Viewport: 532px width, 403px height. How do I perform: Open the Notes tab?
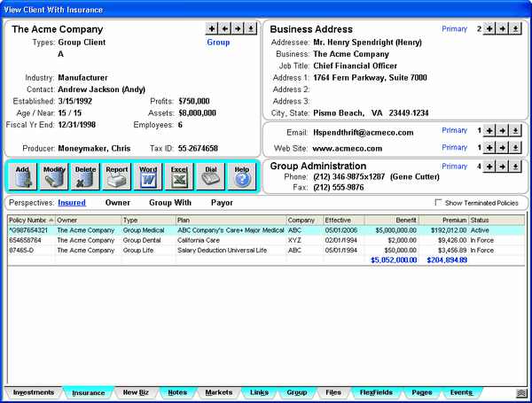pyautogui.click(x=177, y=392)
